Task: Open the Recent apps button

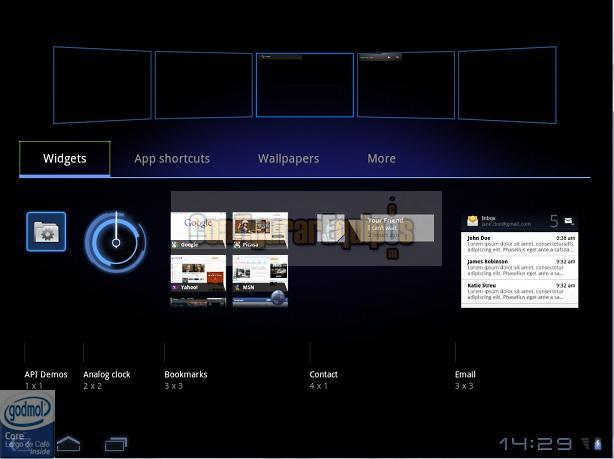Action: 116,444
